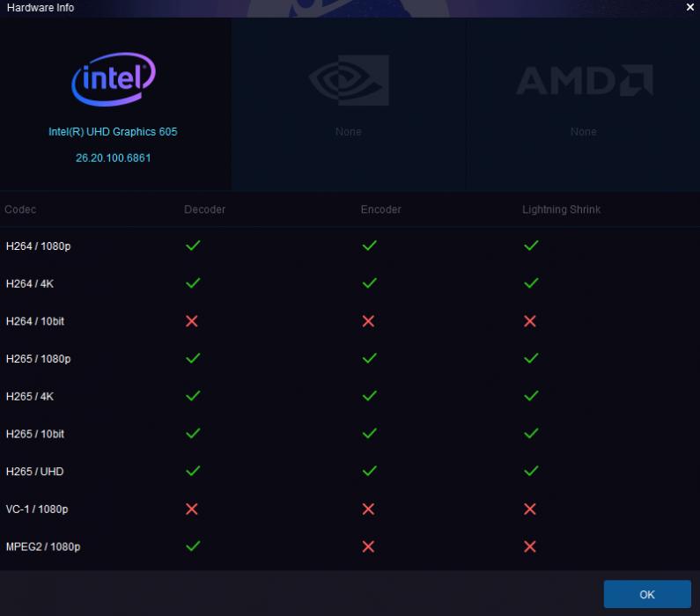Select the greyed-out NVIDIA logo
Image resolution: width=700 pixels, height=616 pixels.
pyautogui.click(x=349, y=80)
